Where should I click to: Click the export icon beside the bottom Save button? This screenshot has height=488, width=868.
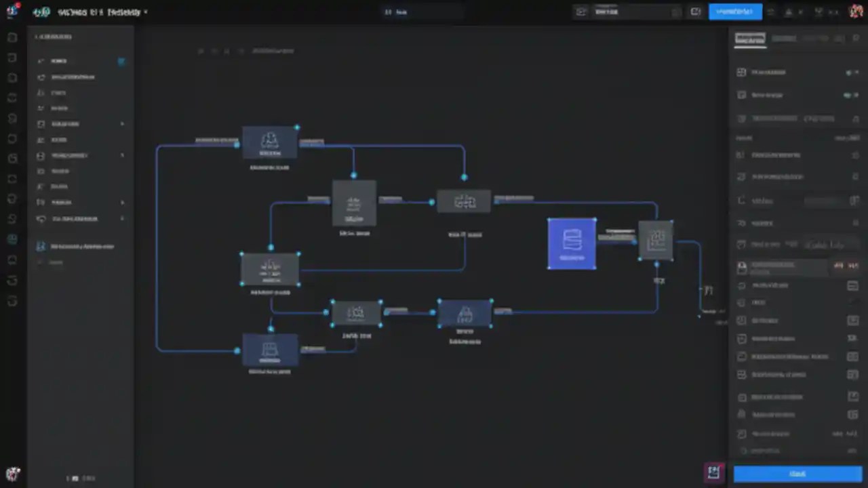713,472
